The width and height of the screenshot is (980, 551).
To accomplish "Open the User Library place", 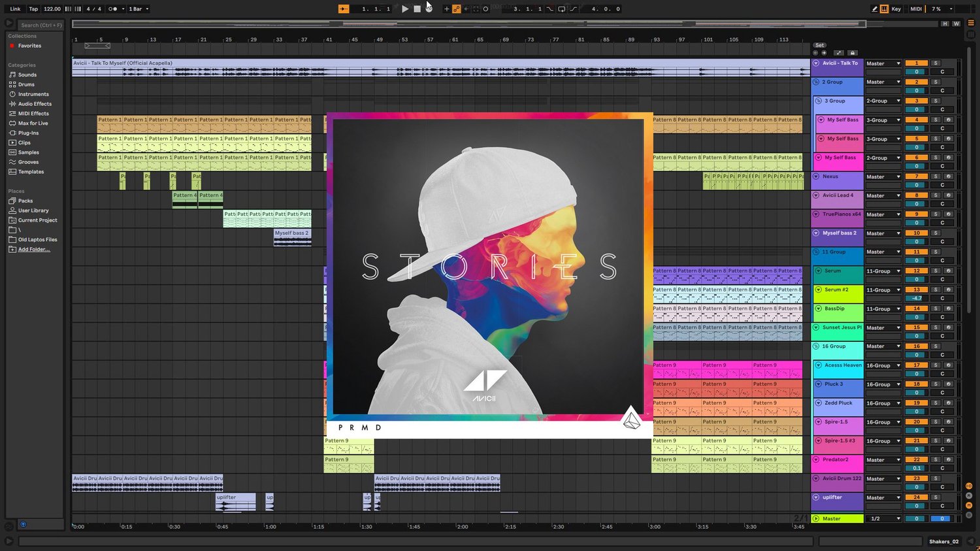I will [x=33, y=210].
